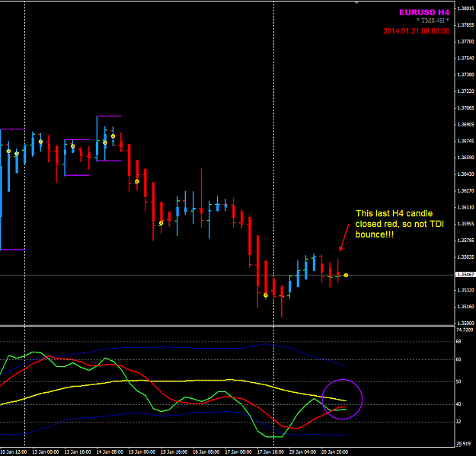Viewport: 476px width, 456px height.
Task: Click price axis value 1.35635
Action: point(465,257)
